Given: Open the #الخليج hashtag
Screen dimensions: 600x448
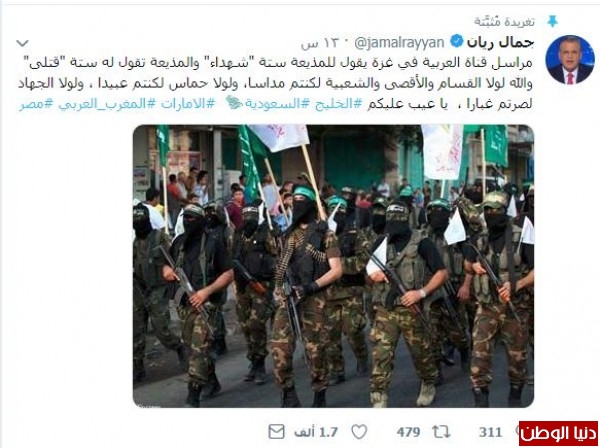Looking at the screenshot, I should coord(338,104).
